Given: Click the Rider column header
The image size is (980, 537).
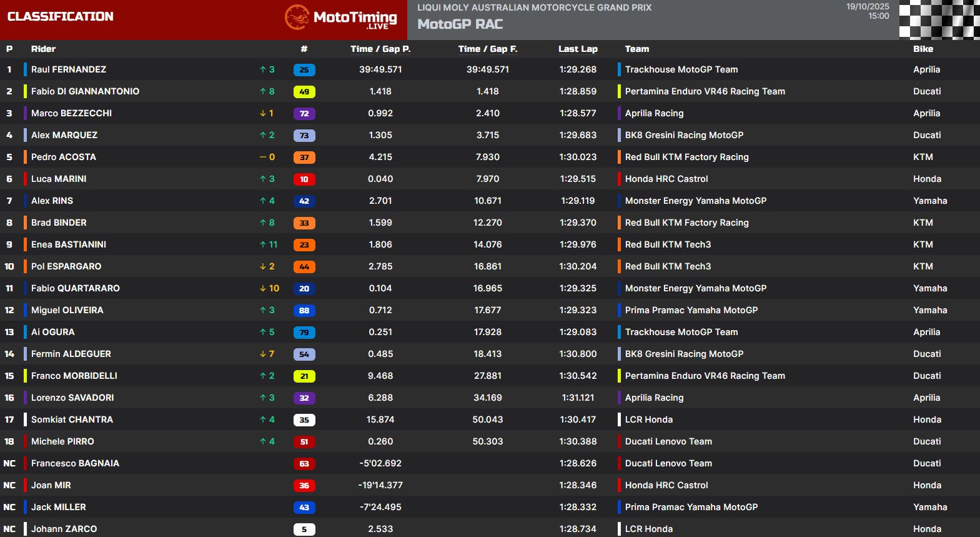Looking at the screenshot, I should coord(43,49).
